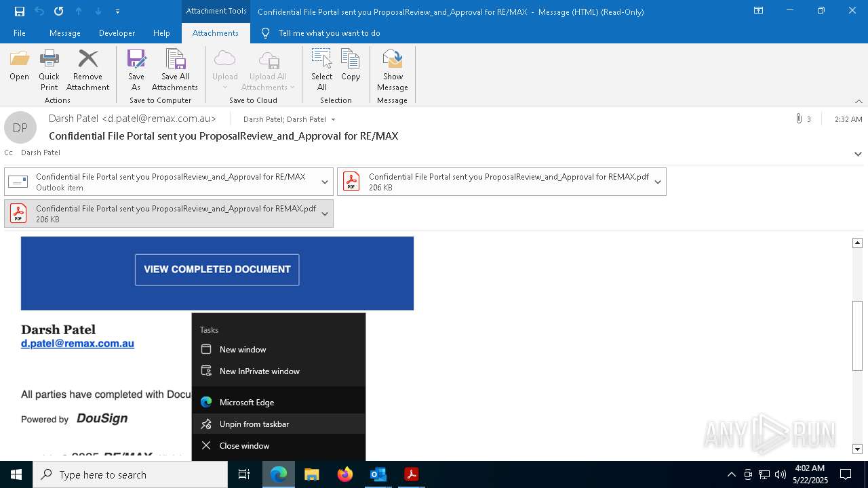This screenshot has width=868, height=488.
Task: Click the network tray icon
Action: pyautogui.click(x=764, y=474)
